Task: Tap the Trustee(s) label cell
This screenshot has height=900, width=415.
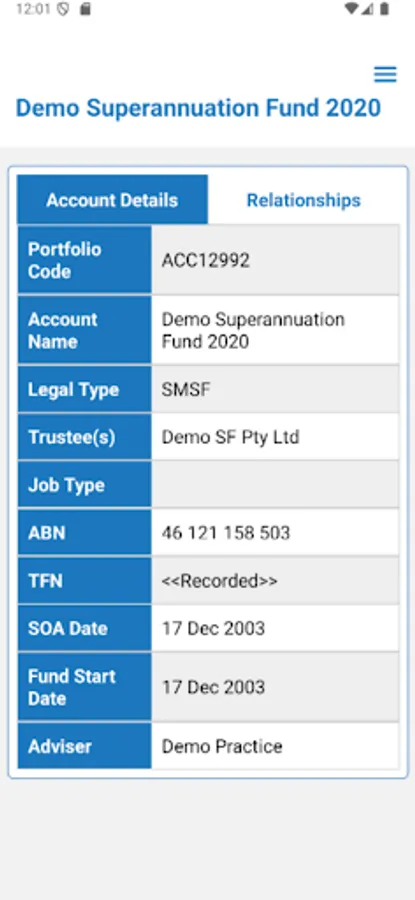Action: click(x=84, y=437)
